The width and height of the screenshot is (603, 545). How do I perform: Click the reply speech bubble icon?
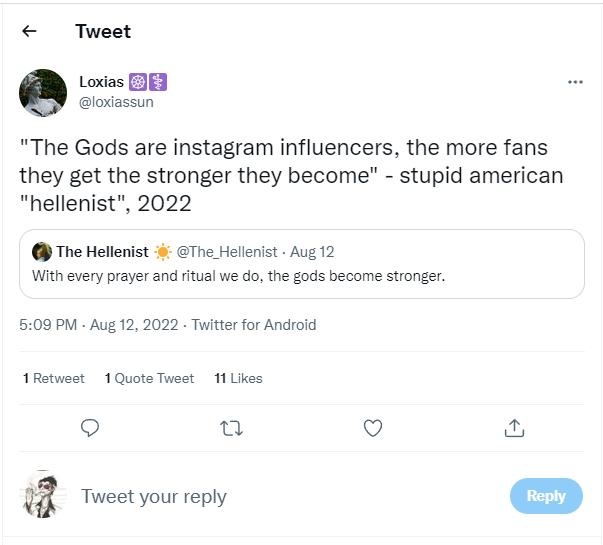(90, 428)
